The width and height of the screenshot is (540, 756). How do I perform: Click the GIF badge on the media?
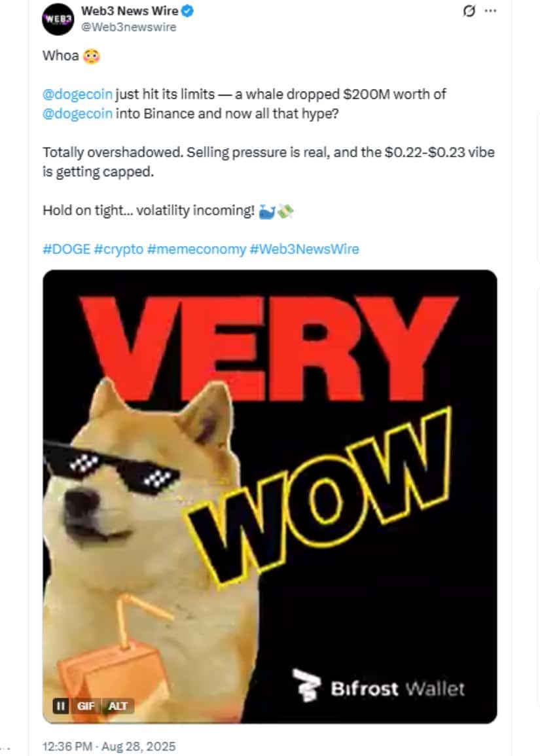tap(86, 706)
